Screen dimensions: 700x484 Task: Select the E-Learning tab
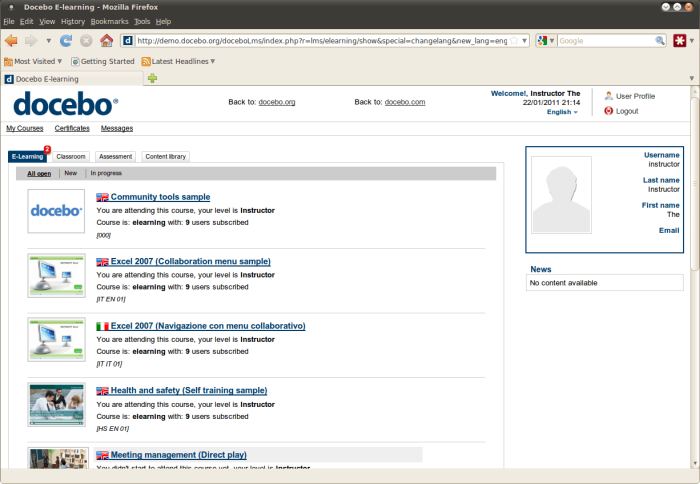coord(27,157)
